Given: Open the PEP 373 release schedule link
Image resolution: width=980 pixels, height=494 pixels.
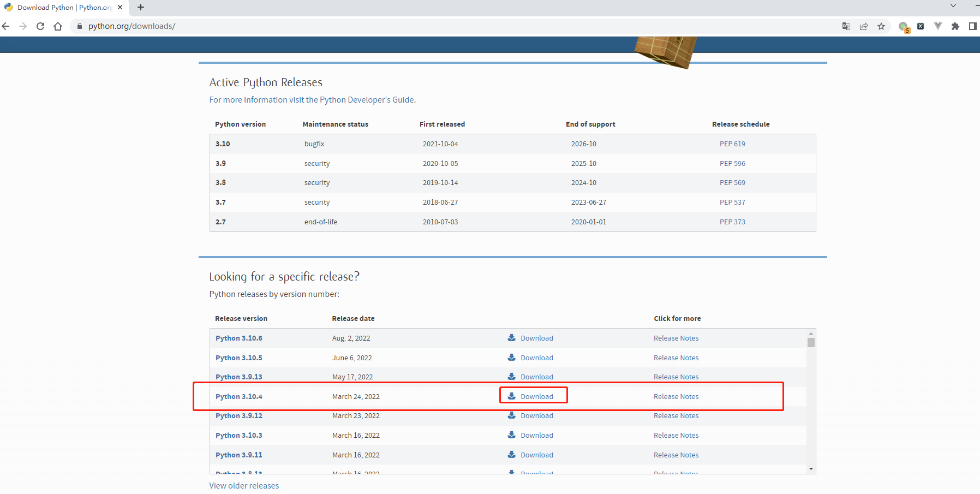Looking at the screenshot, I should click(732, 222).
